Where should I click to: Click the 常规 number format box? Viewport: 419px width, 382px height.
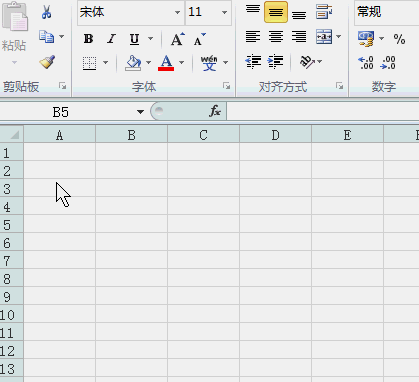(387, 12)
